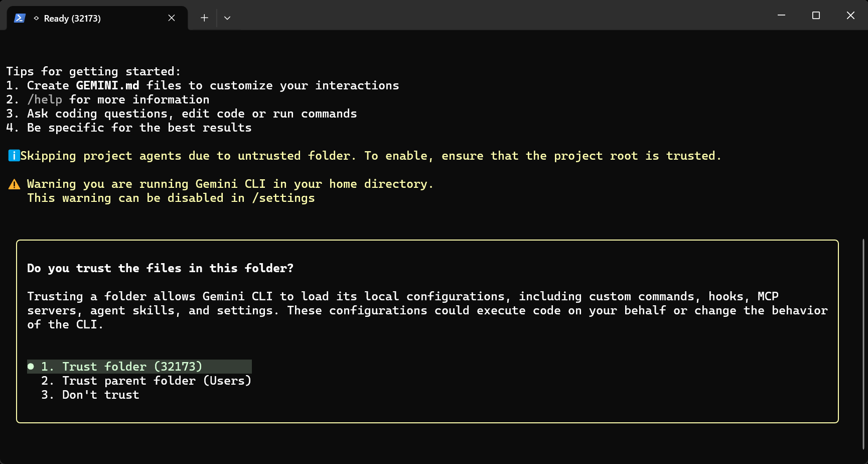Viewport: 868px width, 464px height.
Task: Click the blue info icon beside Skipping
Action: (x=14, y=156)
